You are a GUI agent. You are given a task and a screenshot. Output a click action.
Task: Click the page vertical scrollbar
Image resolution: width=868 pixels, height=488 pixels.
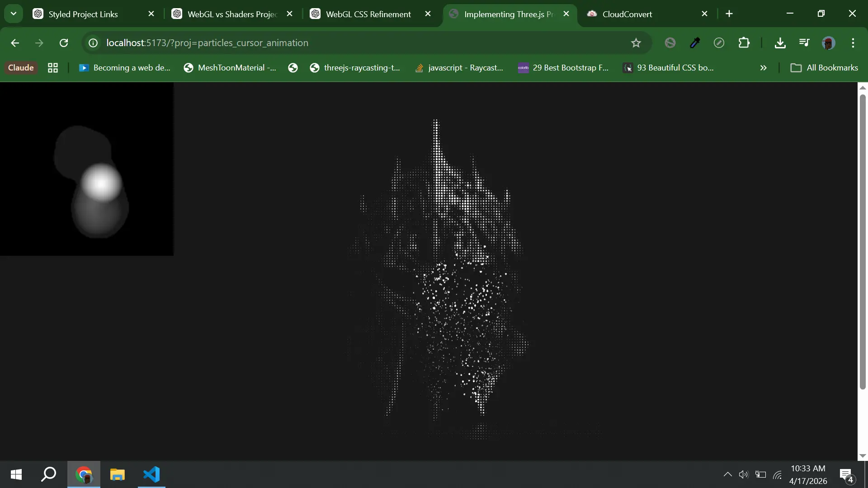863,239
